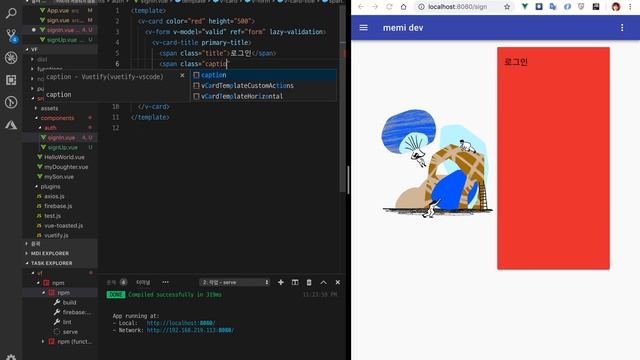Collapse the TASK EXPLORER section
The height and width of the screenshot is (360, 640).
pyautogui.click(x=61, y=263)
